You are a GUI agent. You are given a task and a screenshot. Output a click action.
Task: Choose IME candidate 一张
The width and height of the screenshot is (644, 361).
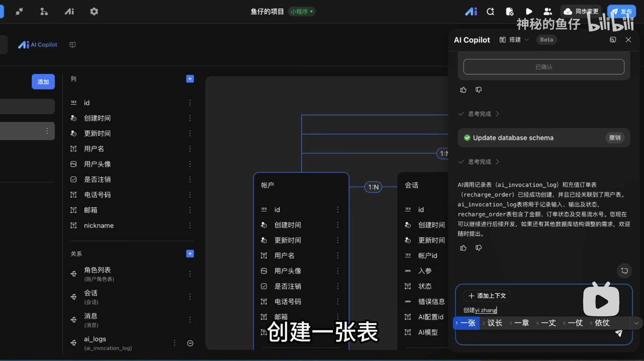(x=466, y=323)
